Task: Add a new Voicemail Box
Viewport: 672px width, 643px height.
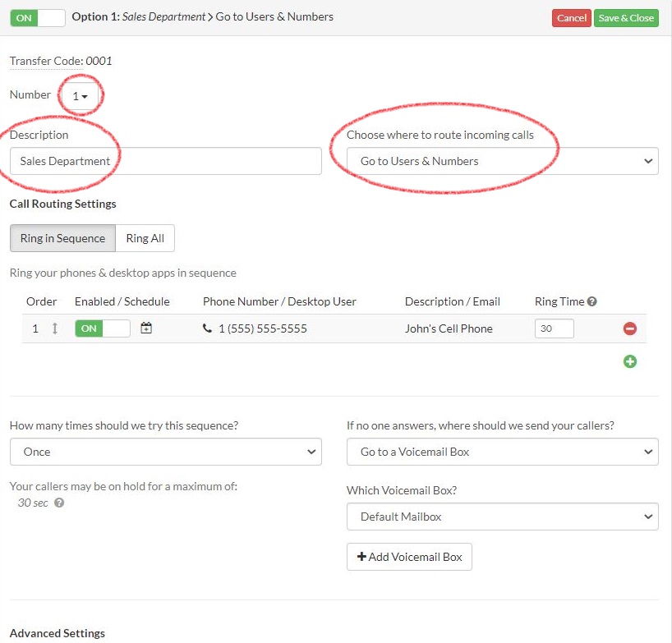Action: pos(409,557)
